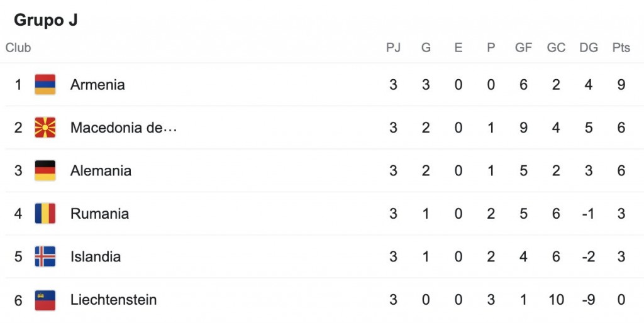The height and width of the screenshot is (323, 644).
Task: Open the Islandia team entry
Action: 96,256
